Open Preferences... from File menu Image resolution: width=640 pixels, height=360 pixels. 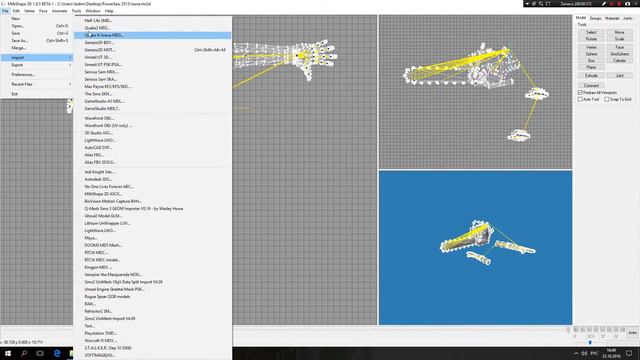36,75
